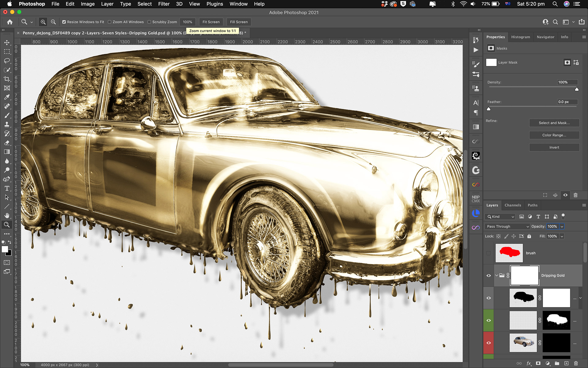Open the Filter menu
This screenshot has height=368, width=588.
[164, 4]
